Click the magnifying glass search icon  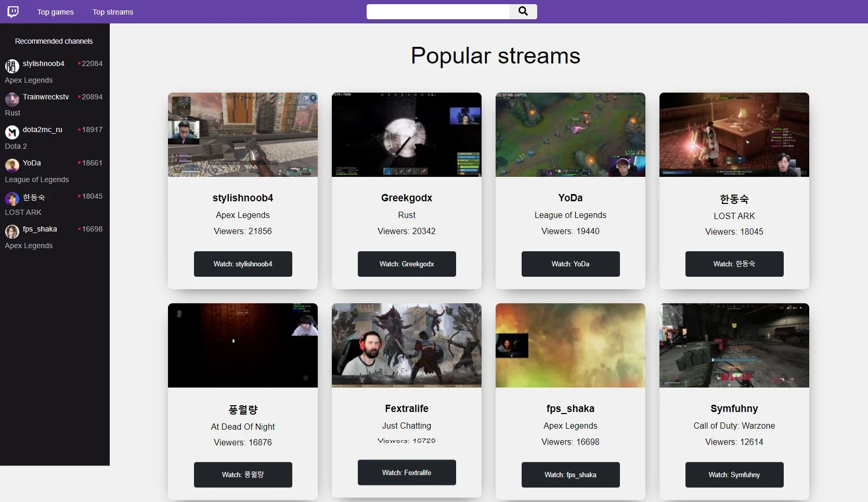523,11
